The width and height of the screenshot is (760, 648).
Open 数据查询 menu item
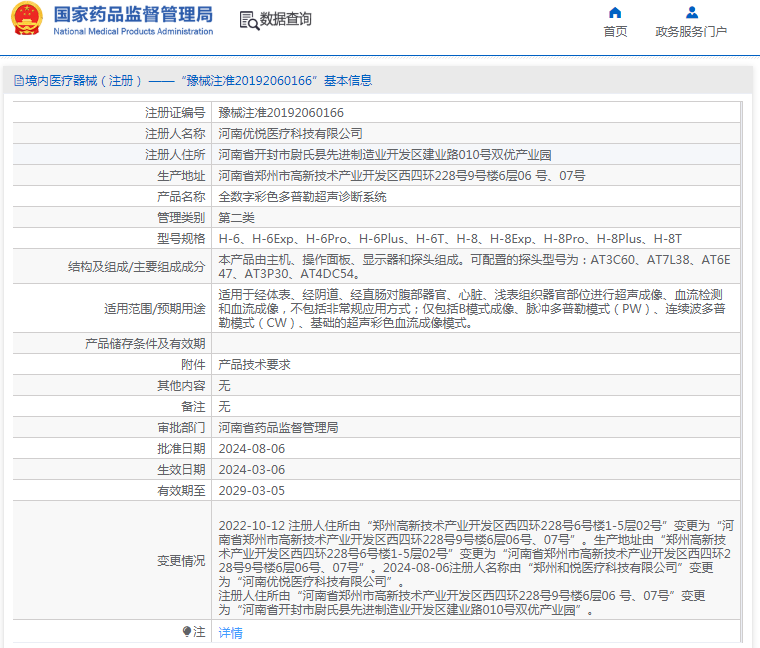[x=285, y=19]
